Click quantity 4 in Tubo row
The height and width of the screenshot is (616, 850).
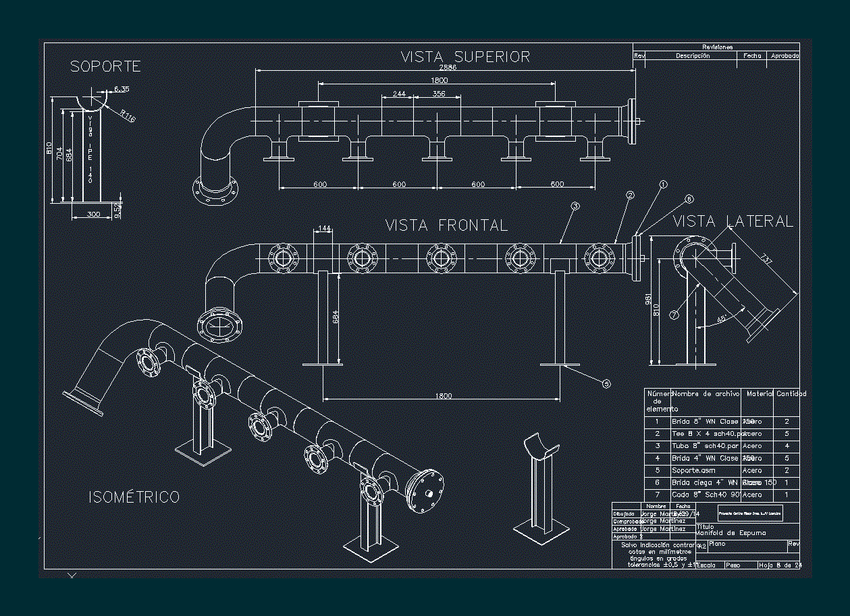click(x=787, y=446)
